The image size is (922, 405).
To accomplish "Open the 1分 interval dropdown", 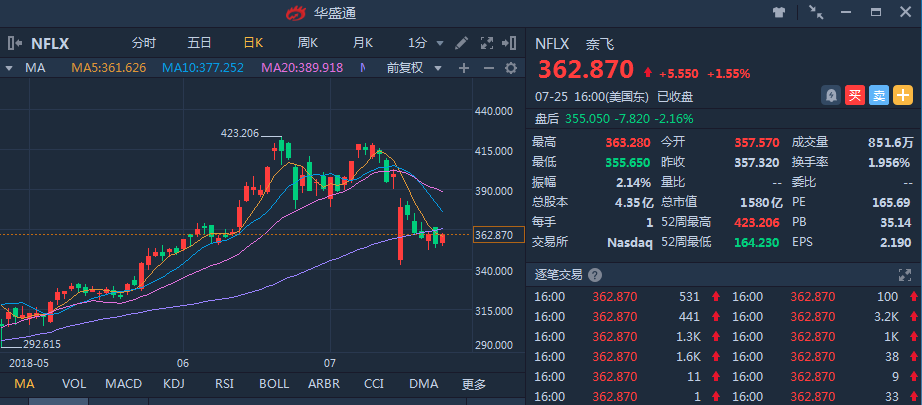I will coord(426,43).
